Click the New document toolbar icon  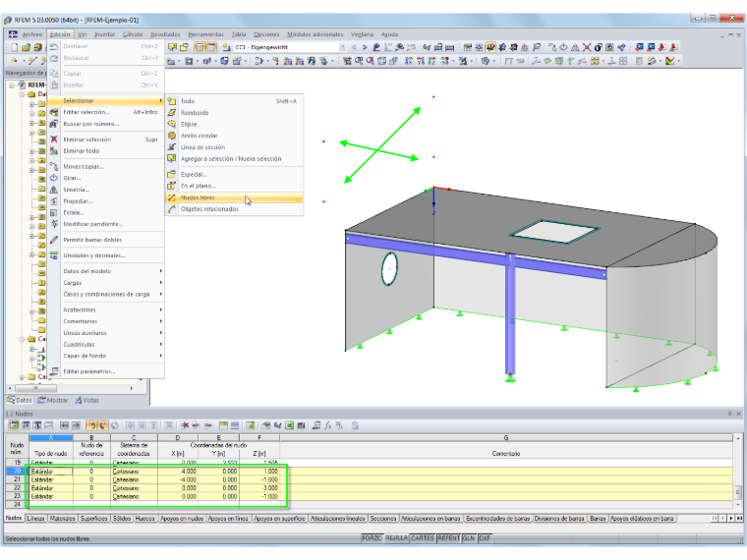coord(15,47)
